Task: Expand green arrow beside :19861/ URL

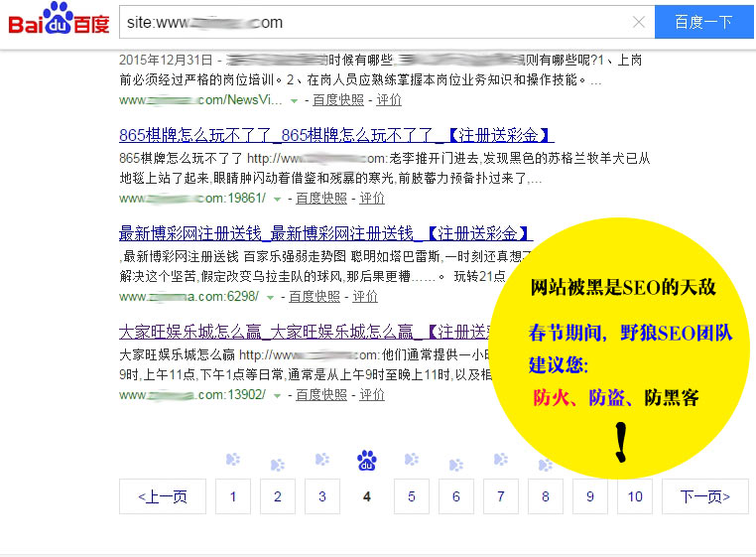Action: pos(277,199)
